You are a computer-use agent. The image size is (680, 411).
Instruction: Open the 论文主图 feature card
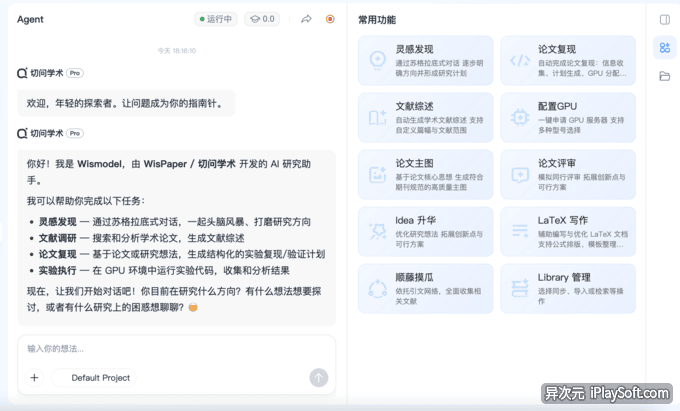click(x=425, y=174)
